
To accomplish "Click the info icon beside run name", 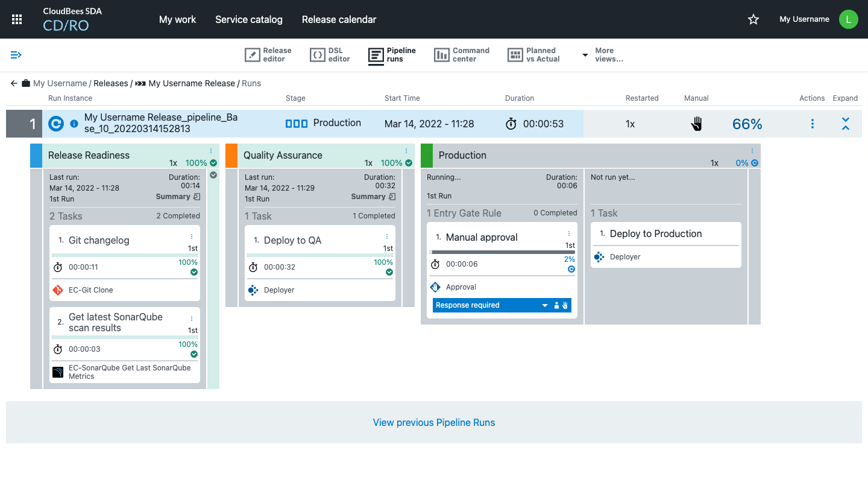I will pos(74,124).
